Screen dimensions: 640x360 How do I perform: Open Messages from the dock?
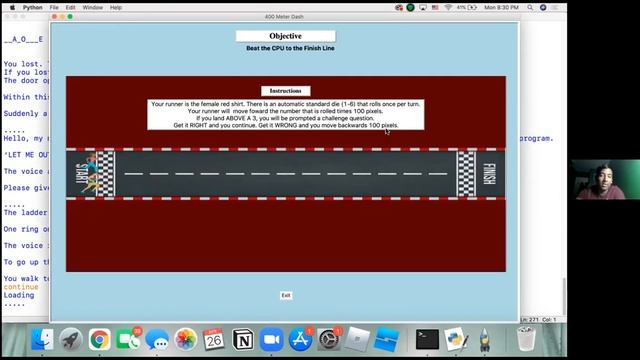[157, 339]
